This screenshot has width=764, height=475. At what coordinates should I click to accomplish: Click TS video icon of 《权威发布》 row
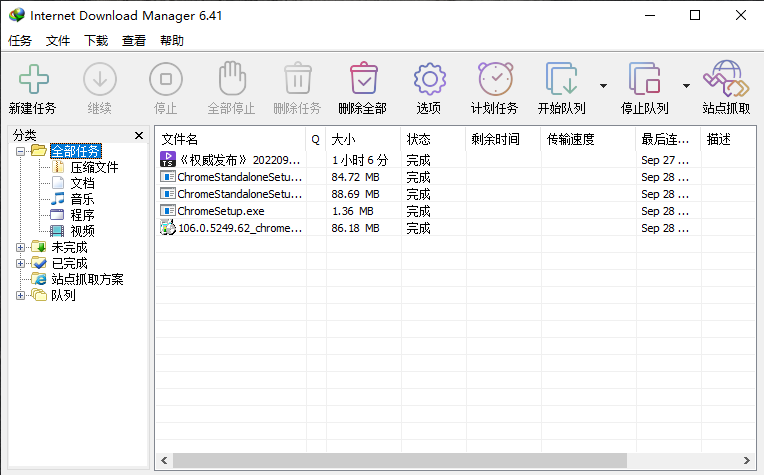pos(168,159)
